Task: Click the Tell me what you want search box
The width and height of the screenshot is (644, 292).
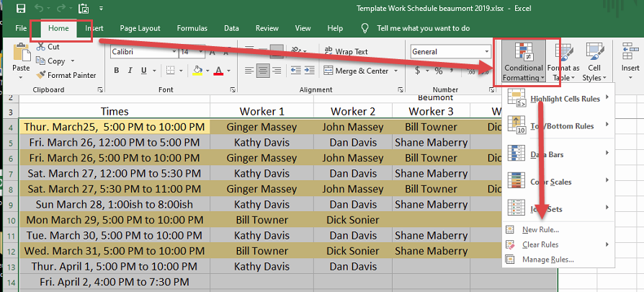Action: coord(423,28)
